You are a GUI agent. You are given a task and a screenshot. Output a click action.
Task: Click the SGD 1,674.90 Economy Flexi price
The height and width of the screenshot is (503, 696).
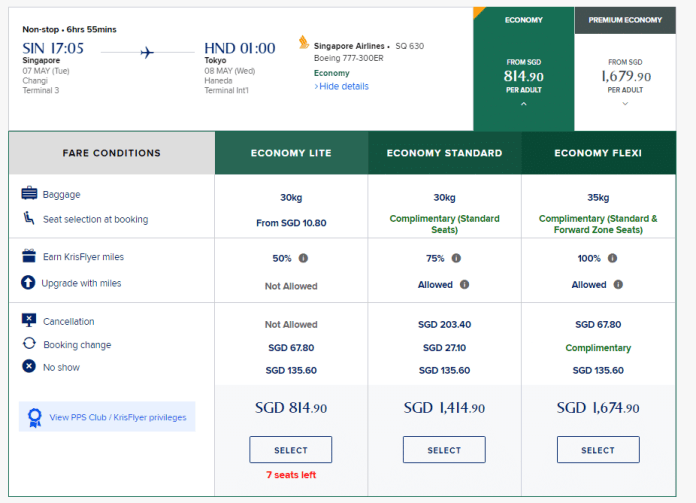pyautogui.click(x=598, y=408)
